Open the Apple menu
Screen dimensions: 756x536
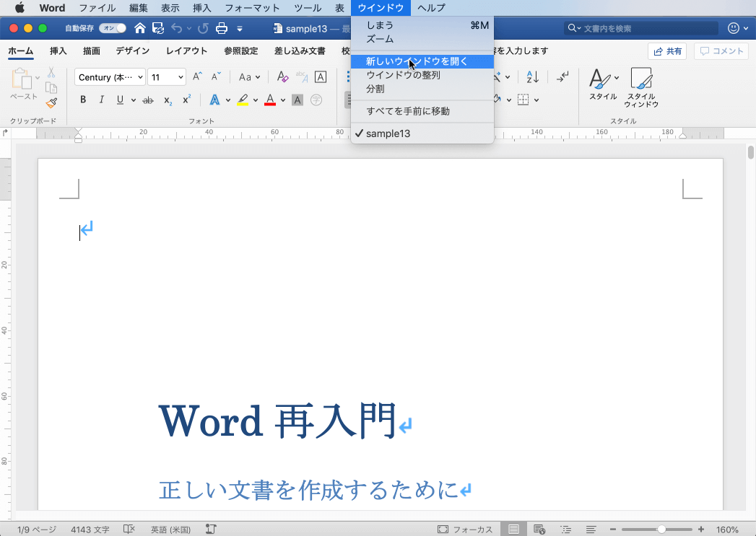coord(19,8)
